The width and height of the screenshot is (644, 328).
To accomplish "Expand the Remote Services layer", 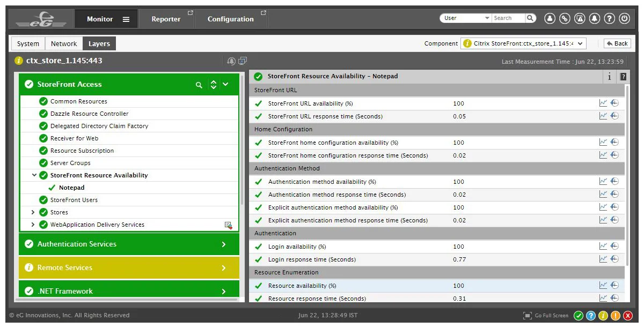I will (224, 268).
